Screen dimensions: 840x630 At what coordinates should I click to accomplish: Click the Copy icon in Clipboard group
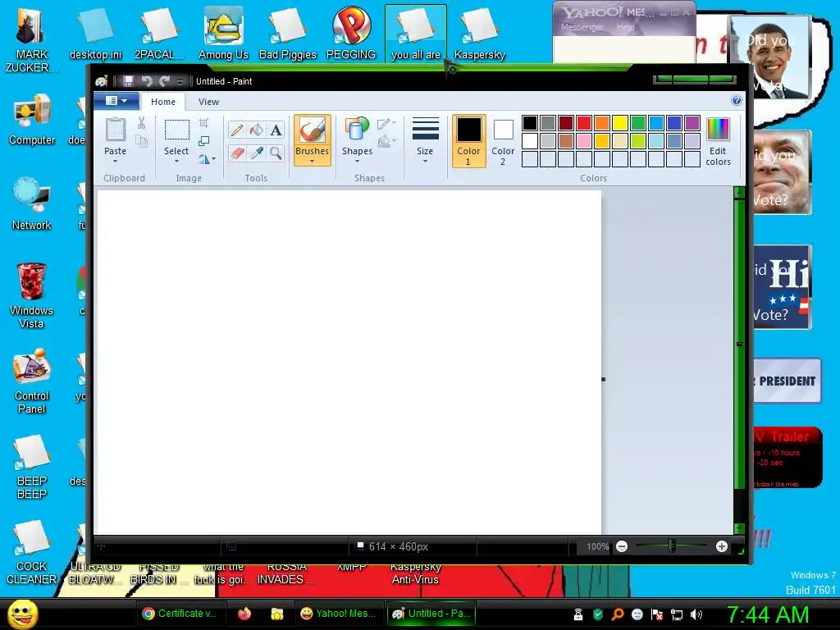(x=141, y=141)
